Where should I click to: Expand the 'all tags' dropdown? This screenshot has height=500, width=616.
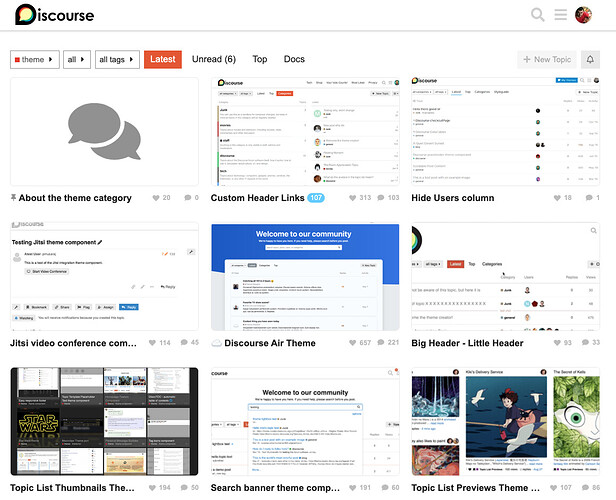[117, 60]
